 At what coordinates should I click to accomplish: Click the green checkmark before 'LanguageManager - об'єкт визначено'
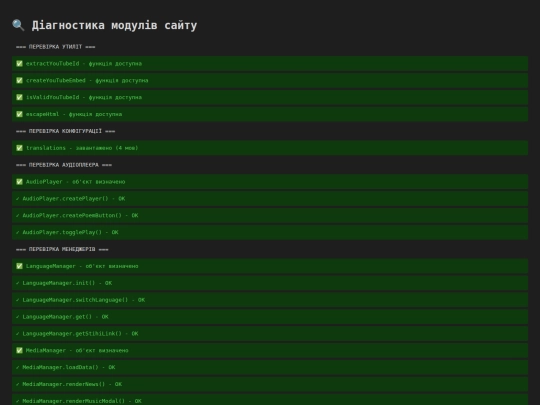19,266
